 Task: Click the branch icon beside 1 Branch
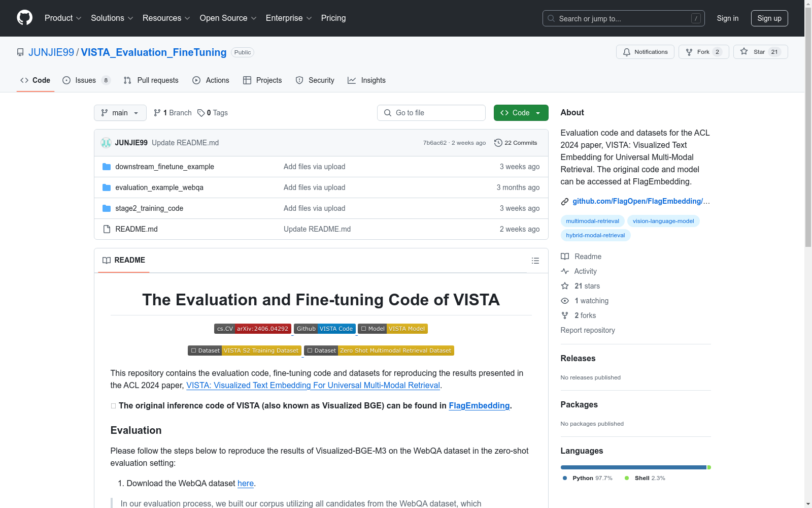click(157, 113)
